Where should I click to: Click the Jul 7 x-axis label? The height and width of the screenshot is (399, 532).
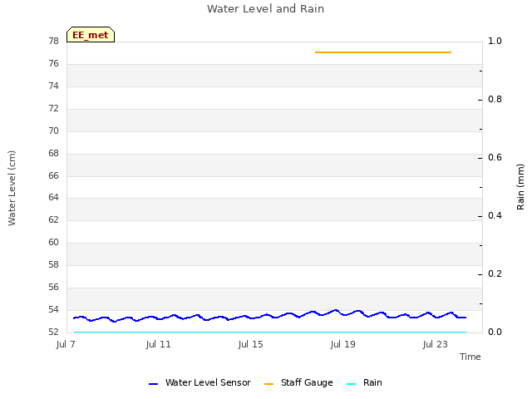point(66,344)
